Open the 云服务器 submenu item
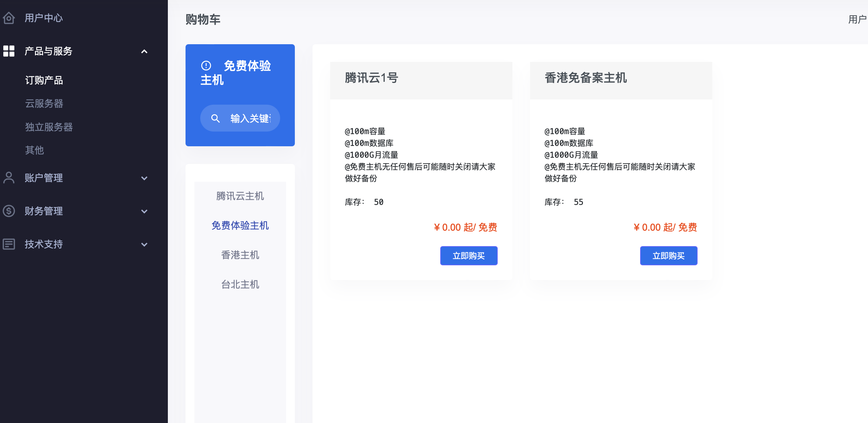This screenshot has height=423, width=868. coord(44,104)
